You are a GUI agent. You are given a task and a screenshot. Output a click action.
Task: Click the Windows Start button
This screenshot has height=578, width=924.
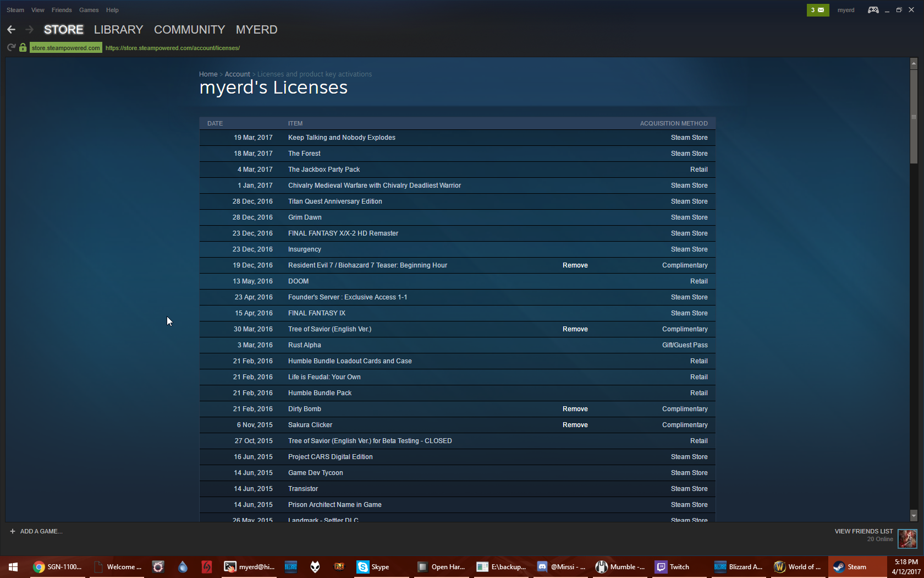pos(13,567)
